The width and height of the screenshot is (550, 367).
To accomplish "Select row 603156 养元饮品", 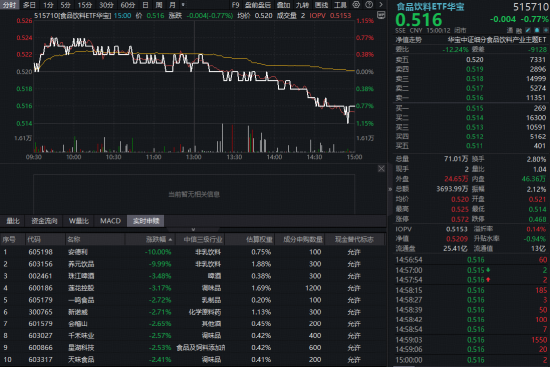I will [x=193, y=264].
